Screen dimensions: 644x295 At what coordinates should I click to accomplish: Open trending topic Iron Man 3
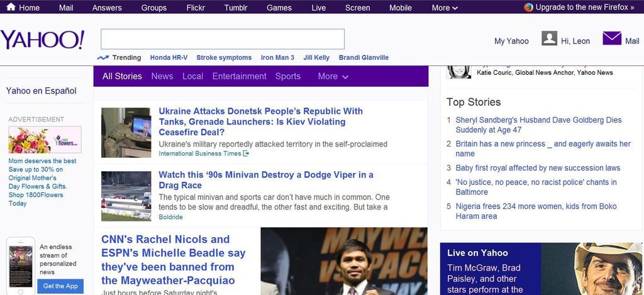pyautogui.click(x=277, y=57)
